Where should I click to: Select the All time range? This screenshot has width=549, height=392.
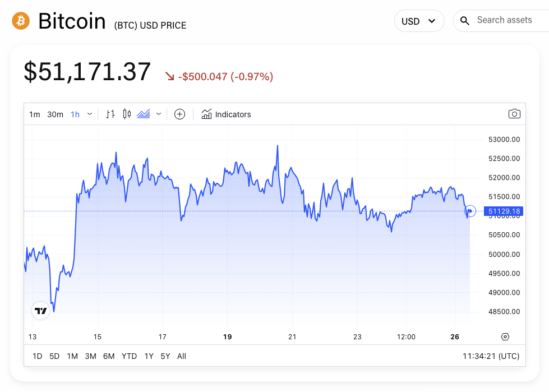[181, 356]
